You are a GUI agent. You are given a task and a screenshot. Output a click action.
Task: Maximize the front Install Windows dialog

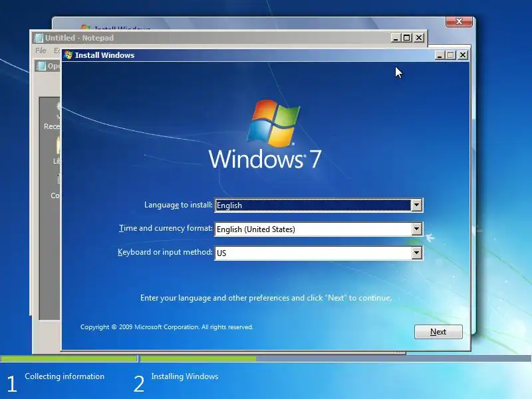point(451,55)
